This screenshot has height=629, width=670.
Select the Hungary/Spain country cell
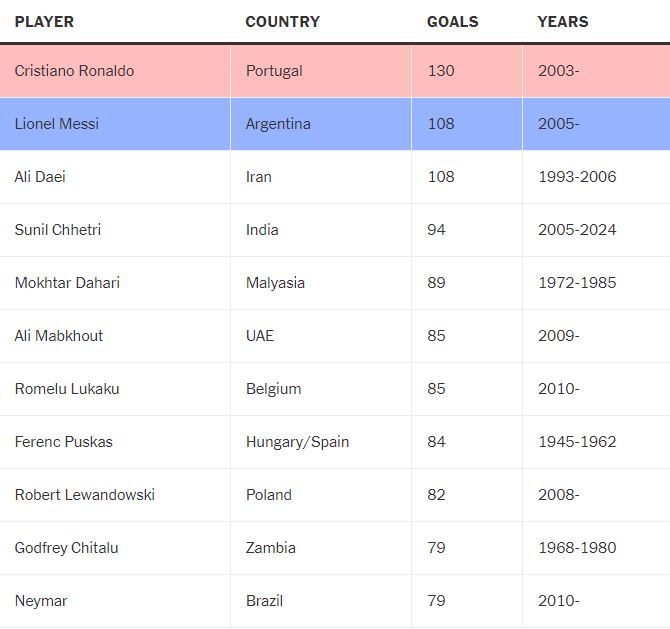tap(297, 442)
